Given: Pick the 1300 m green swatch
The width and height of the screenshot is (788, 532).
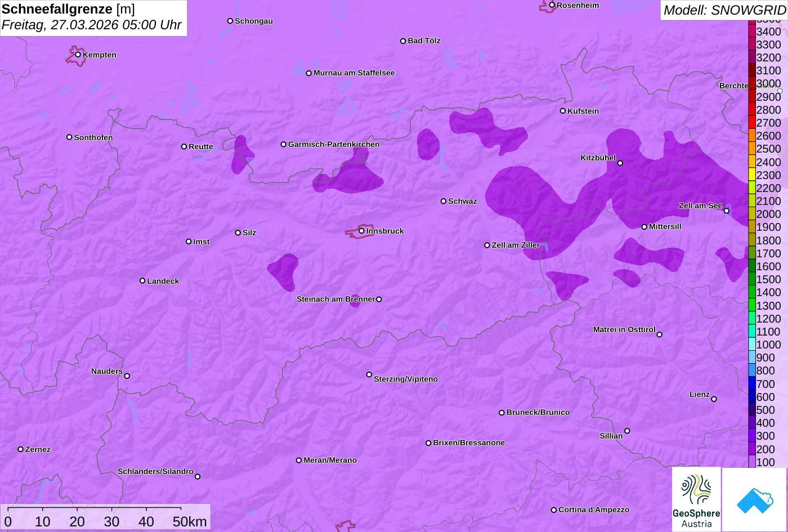Looking at the screenshot, I should pos(752,306).
